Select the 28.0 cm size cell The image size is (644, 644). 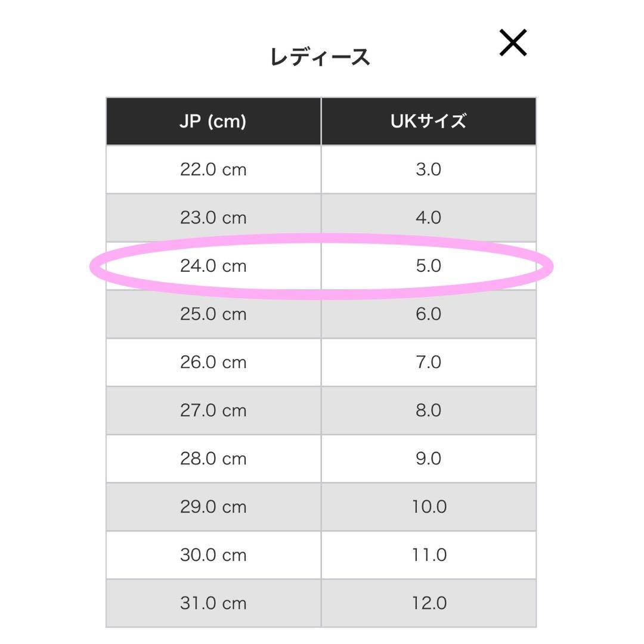213,459
